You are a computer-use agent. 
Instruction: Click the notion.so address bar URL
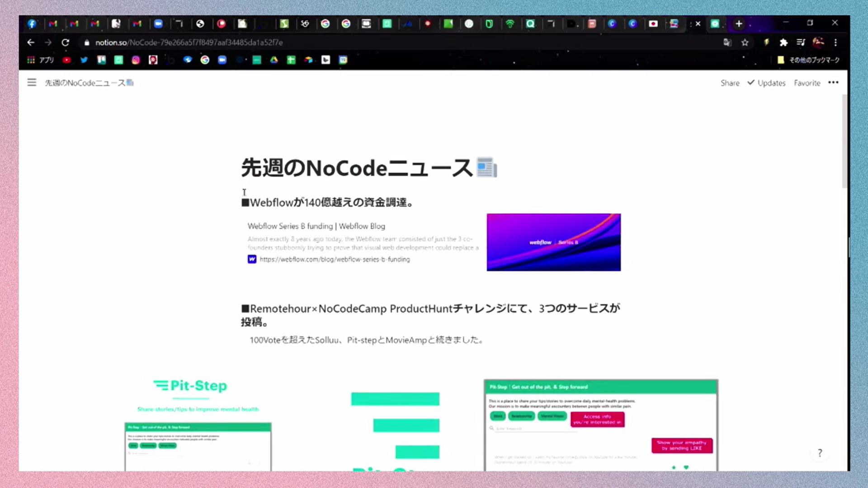[x=189, y=42]
